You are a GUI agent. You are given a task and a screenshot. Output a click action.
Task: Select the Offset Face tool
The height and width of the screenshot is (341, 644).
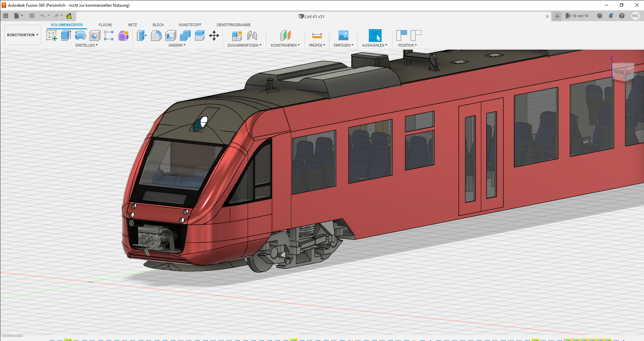click(200, 36)
